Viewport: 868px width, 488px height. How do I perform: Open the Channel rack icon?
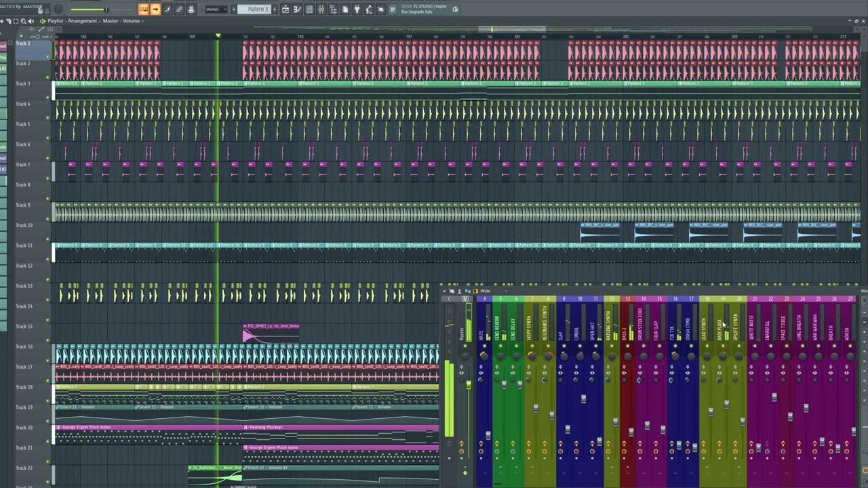click(x=310, y=9)
